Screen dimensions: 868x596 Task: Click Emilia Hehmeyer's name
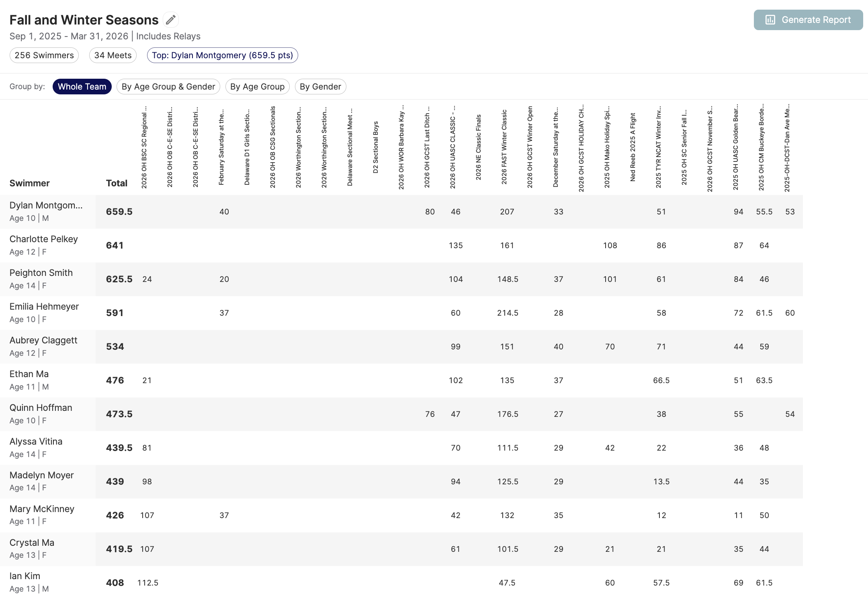tap(44, 307)
